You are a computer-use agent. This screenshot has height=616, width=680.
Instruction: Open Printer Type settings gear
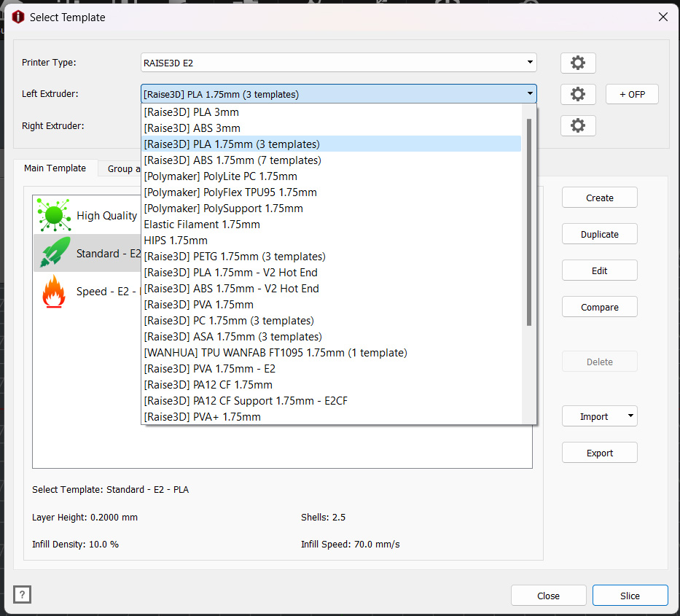[x=578, y=63]
